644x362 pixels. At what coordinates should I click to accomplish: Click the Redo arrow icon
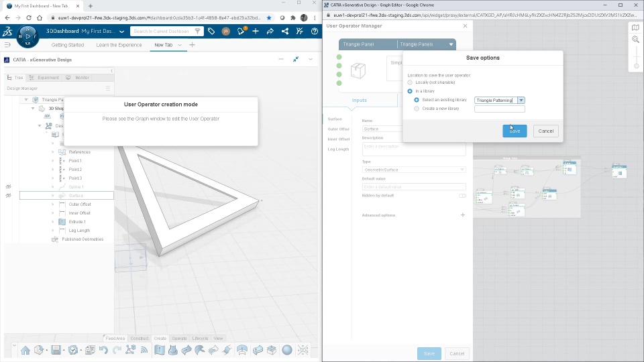coord(117,350)
